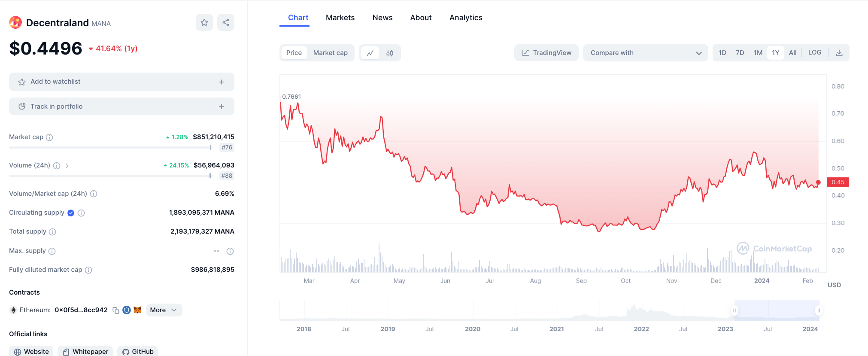
Task: Download chart data icon
Action: [x=839, y=53]
